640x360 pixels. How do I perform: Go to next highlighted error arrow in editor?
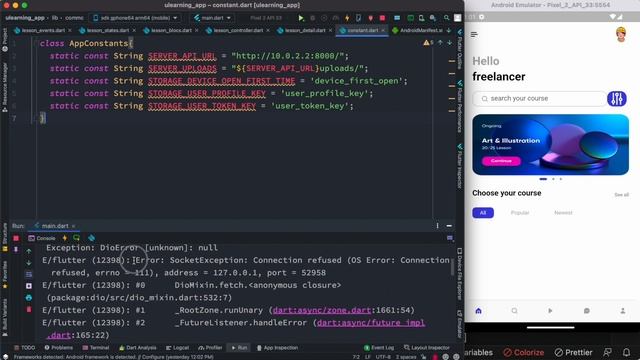click(449, 42)
